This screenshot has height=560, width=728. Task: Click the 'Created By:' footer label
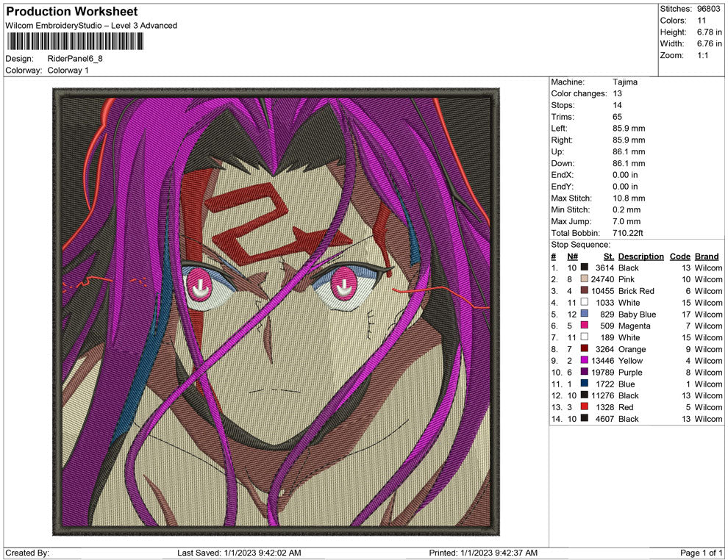coord(27,553)
